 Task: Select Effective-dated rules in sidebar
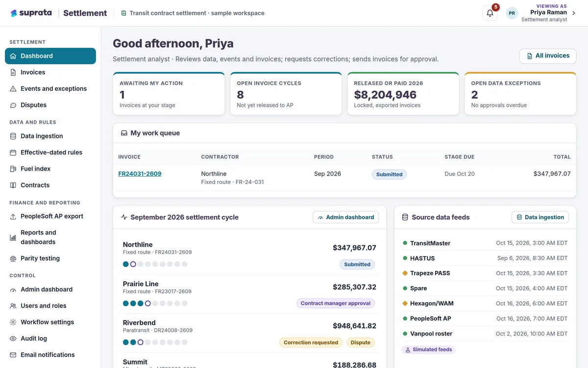point(50,153)
